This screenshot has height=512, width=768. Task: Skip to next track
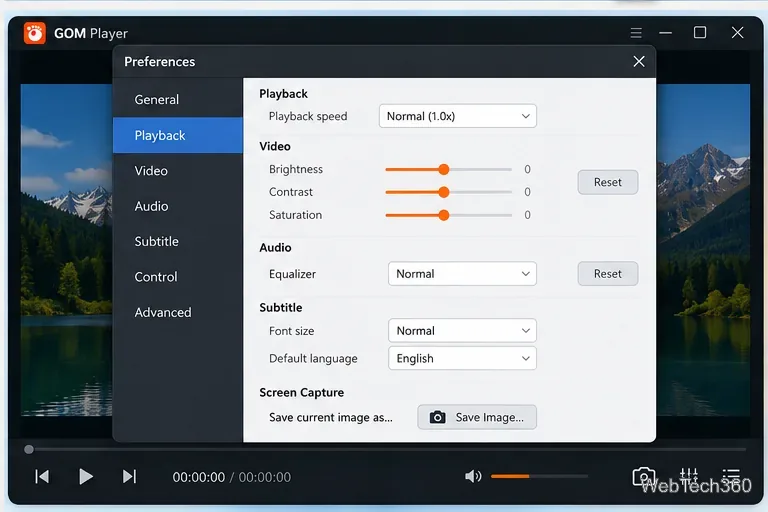129,476
